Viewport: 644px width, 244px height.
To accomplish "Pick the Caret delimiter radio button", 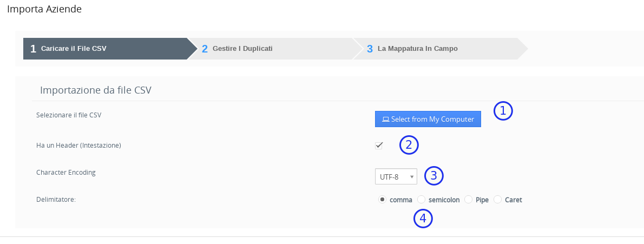I will tap(497, 200).
